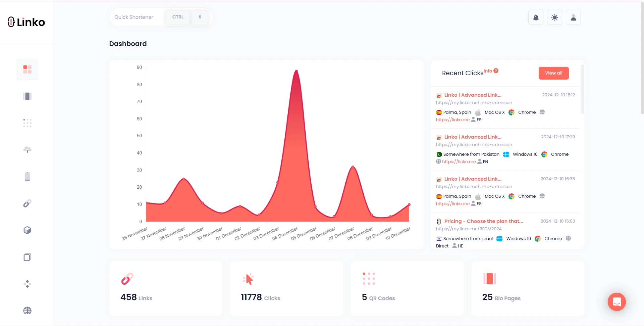Click the sparkle diamond icon in sidebar
This screenshot has width=644, height=326.
click(28, 284)
